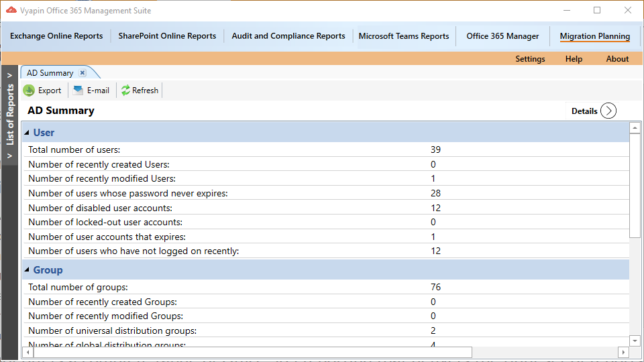Click the Help link

coord(574,59)
